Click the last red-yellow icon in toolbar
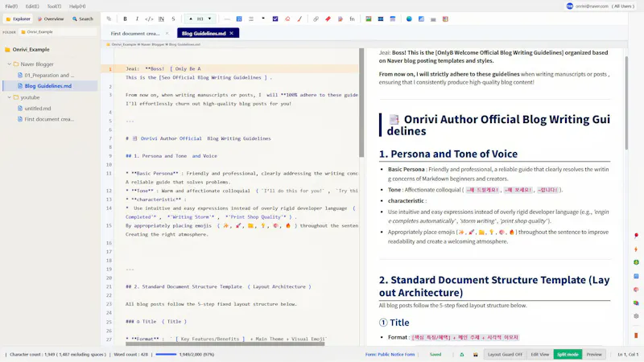Image resolution: width=644 pixels, height=362 pixels. tap(445, 19)
